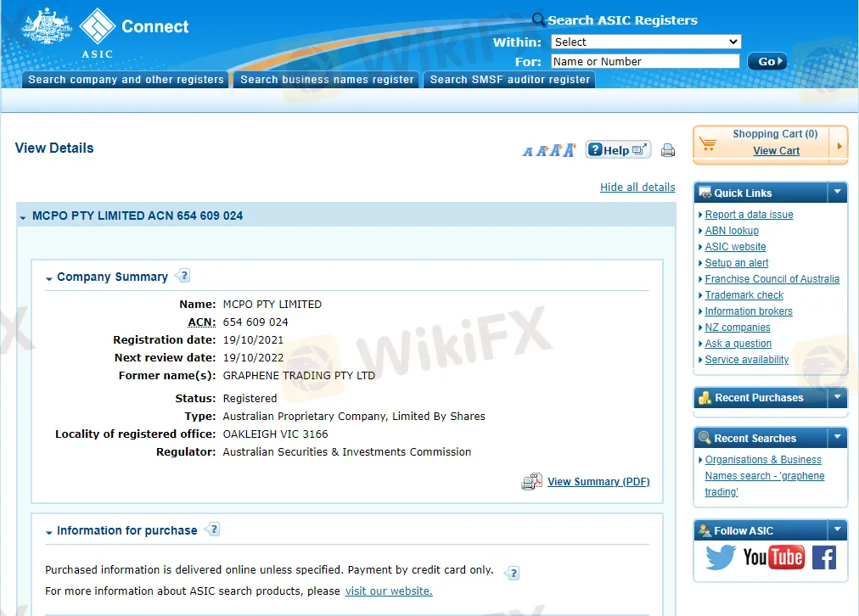
Task: Click the printer icon
Action: 668,151
